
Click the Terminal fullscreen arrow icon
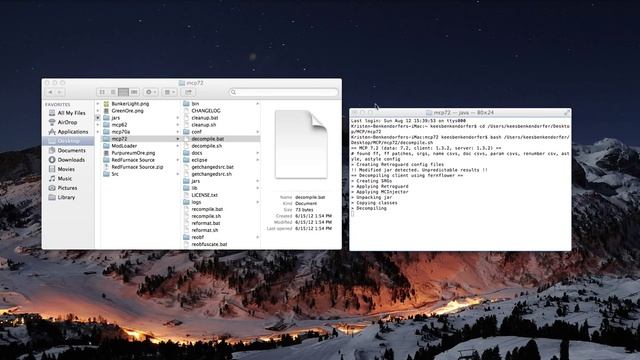click(567, 112)
